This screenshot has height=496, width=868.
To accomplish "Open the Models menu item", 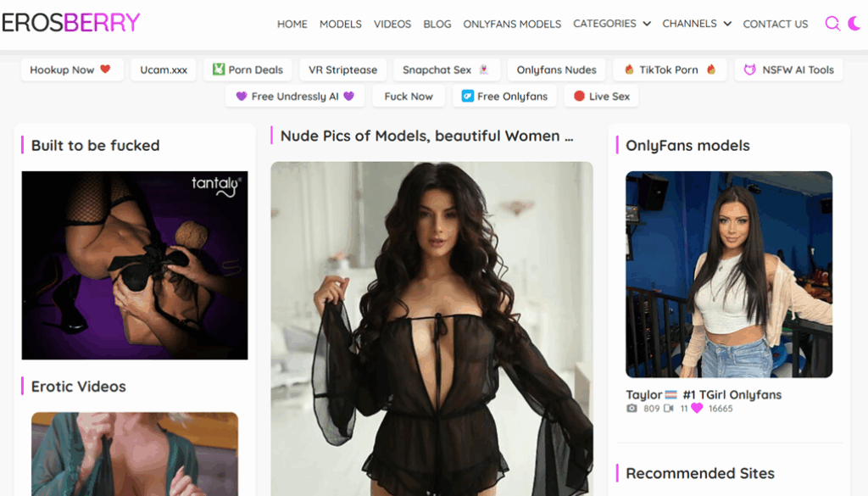I will coord(340,24).
